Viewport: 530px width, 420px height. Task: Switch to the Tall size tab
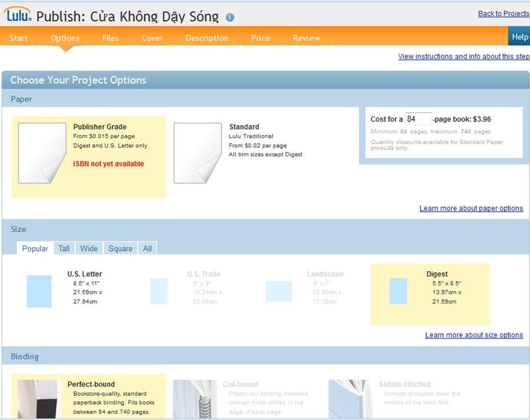point(64,249)
